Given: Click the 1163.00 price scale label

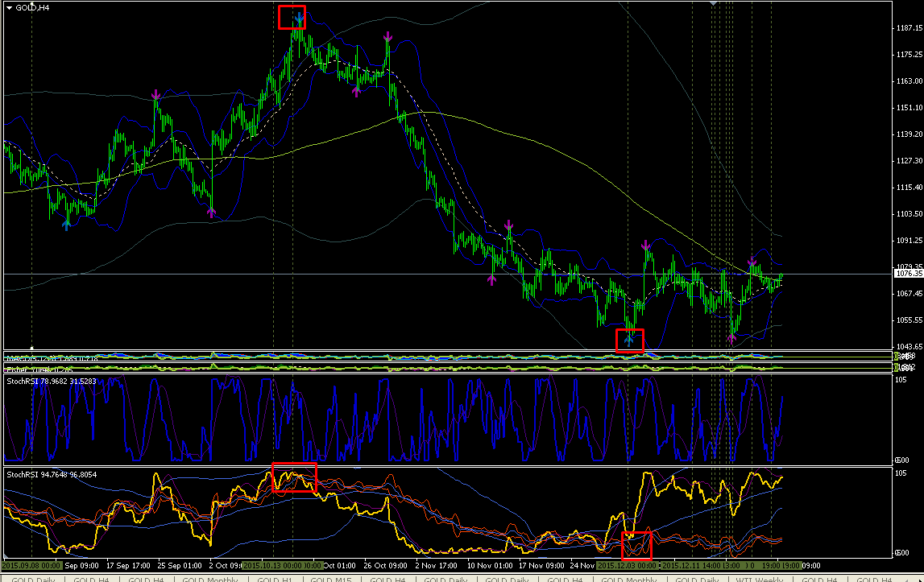Looking at the screenshot, I should (x=909, y=80).
